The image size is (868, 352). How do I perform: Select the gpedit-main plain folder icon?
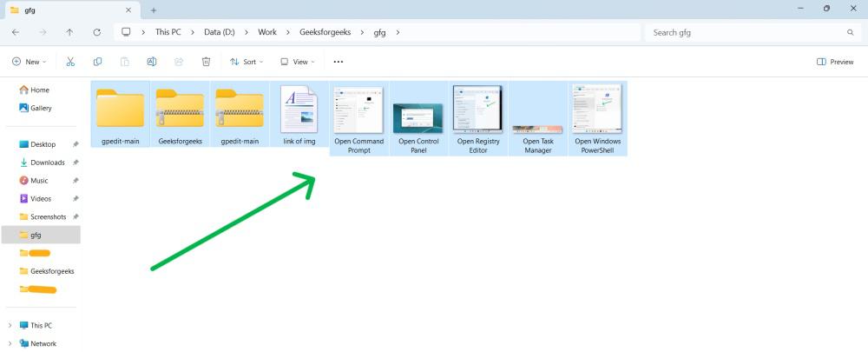click(x=120, y=108)
